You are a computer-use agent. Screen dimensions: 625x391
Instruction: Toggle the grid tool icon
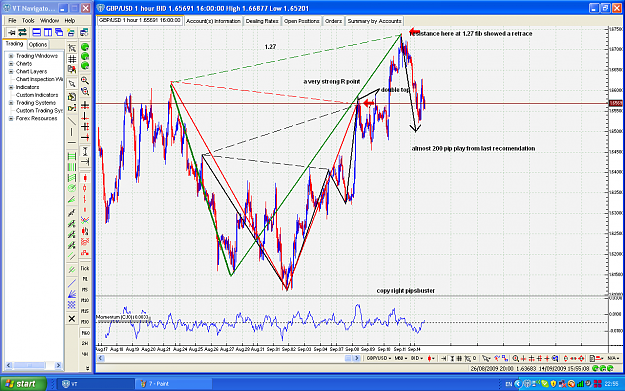pos(72,59)
